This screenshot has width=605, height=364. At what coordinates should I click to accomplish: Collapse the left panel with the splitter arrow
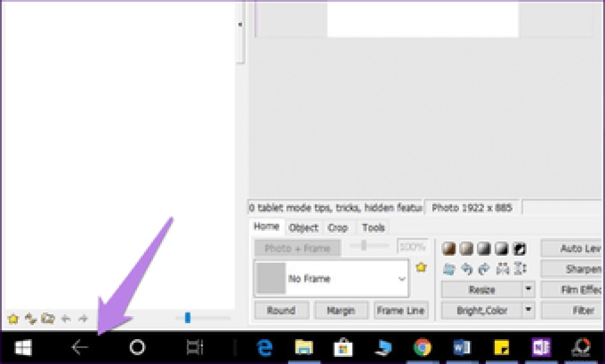click(x=240, y=25)
